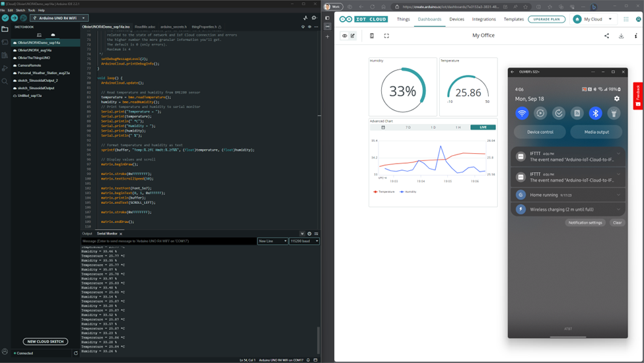The height and width of the screenshot is (363, 644).
Task: Open the Library Manager books icon
Action: pyautogui.click(x=5, y=55)
